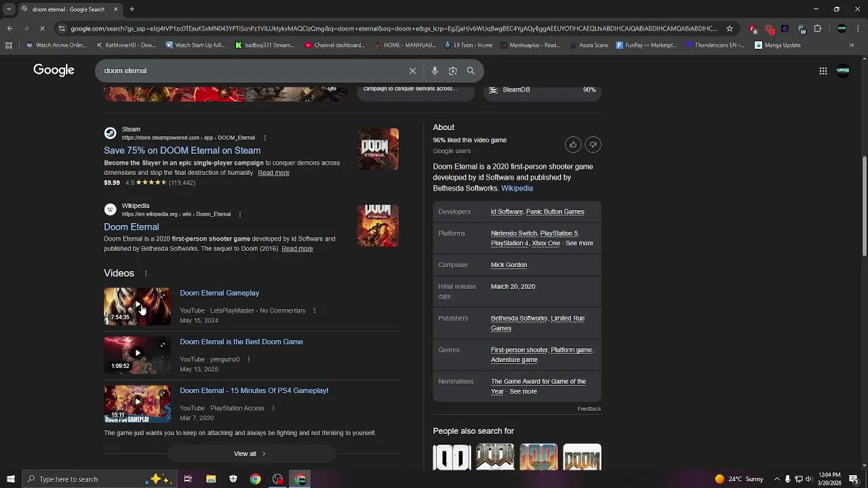Open Google Chrome from the taskbar
This screenshot has height=488, width=868.
(x=255, y=479)
